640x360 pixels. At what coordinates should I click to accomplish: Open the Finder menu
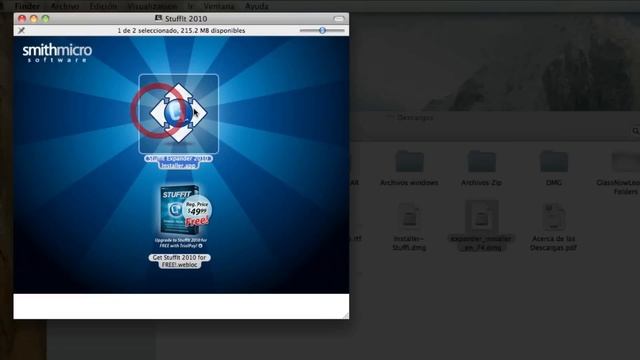pyautogui.click(x=27, y=6)
